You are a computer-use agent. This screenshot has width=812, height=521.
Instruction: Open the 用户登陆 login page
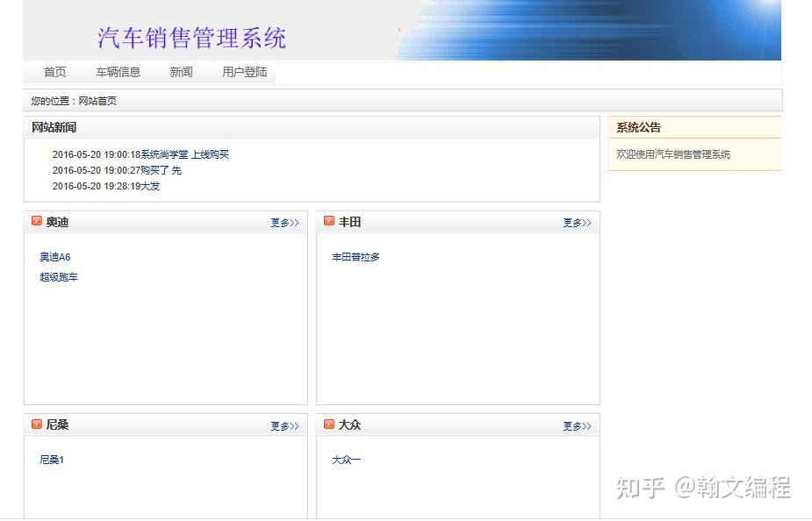coord(243,72)
